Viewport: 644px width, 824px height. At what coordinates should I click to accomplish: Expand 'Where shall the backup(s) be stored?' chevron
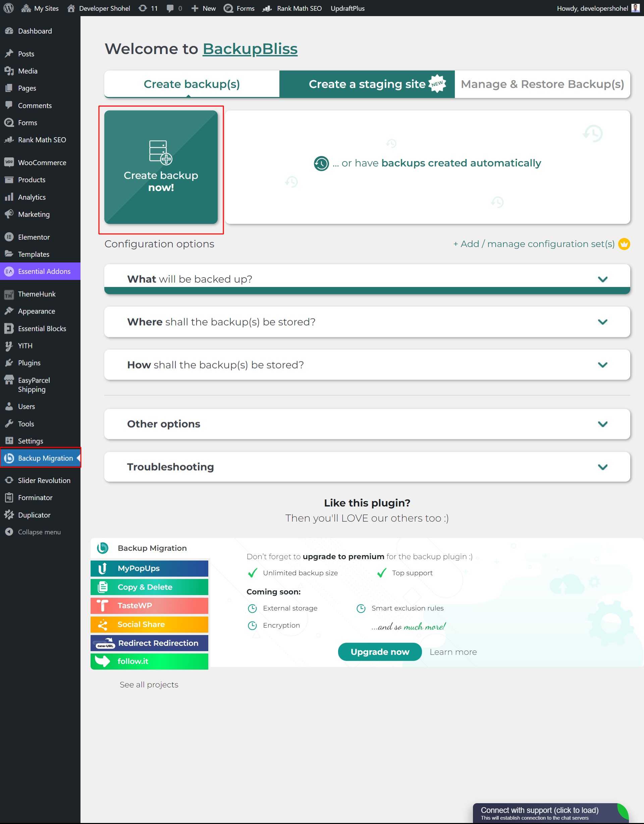[x=602, y=322]
